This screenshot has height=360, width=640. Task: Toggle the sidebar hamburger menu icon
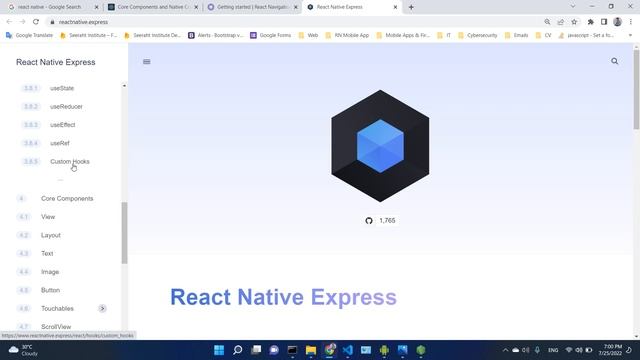coord(147,62)
